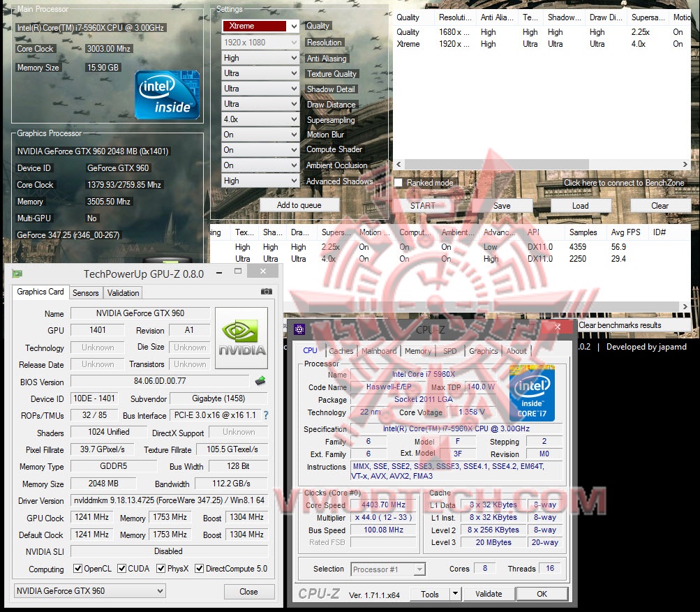Open the About tab in CPU-Z
The width and height of the screenshot is (700, 612).
click(x=516, y=351)
